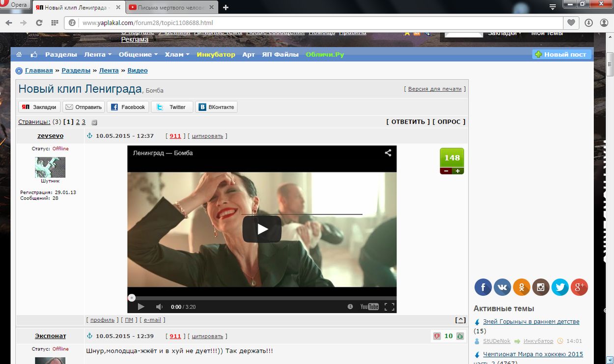Click anchor icon next to 10.05.2015 - 12:39
This screenshot has width=614, height=364.
click(x=89, y=336)
